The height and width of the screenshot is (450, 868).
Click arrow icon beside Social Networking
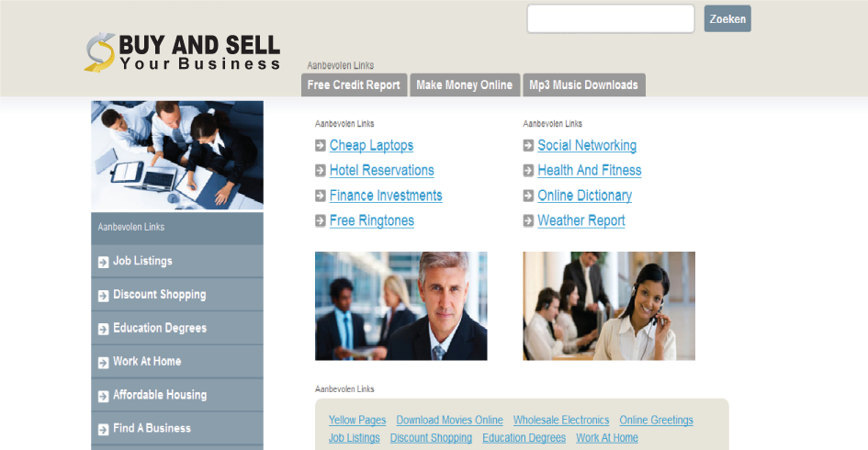(528, 146)
